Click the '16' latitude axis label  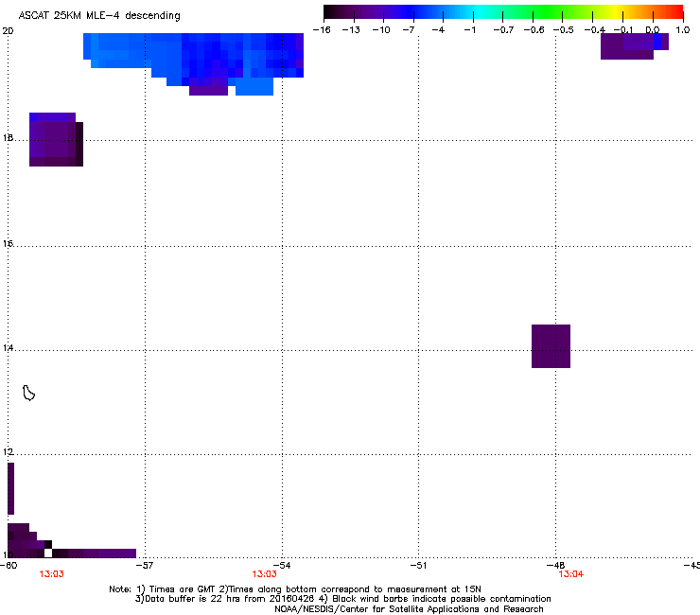pyautogui.click(x=8, y=243)
